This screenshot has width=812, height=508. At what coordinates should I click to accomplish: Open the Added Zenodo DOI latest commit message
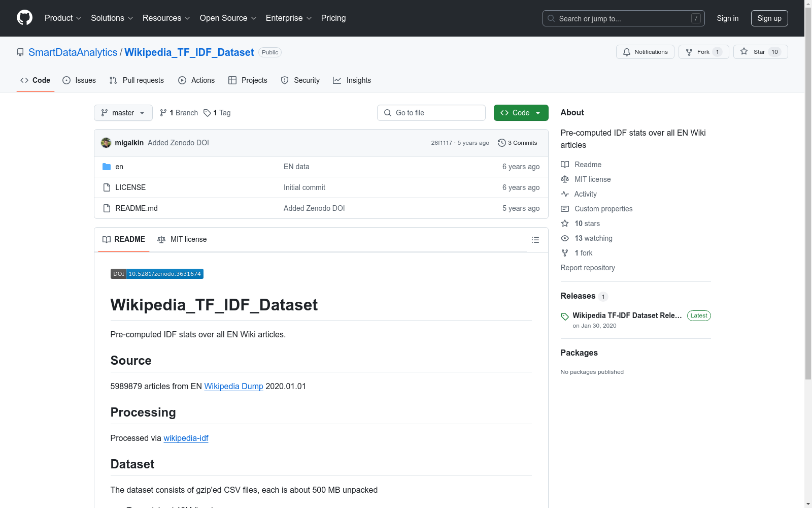click(x=178, y=143)
